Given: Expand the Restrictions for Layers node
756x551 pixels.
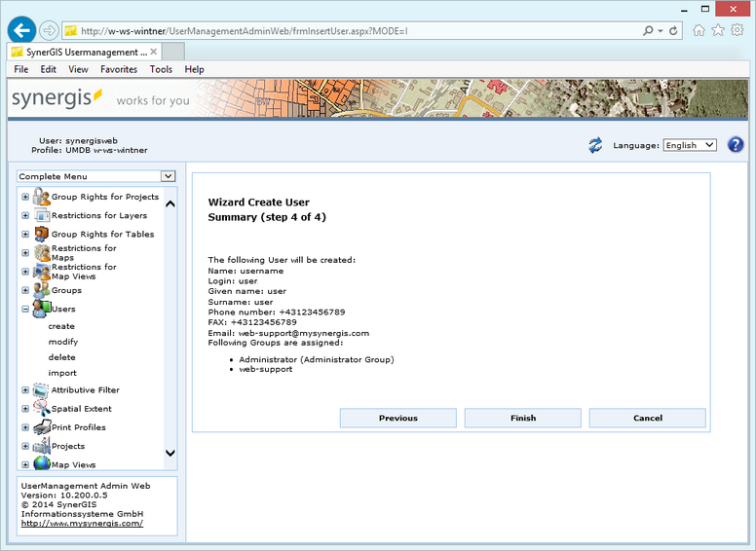Looking at the screenshot, I should (x=25, y=215).
